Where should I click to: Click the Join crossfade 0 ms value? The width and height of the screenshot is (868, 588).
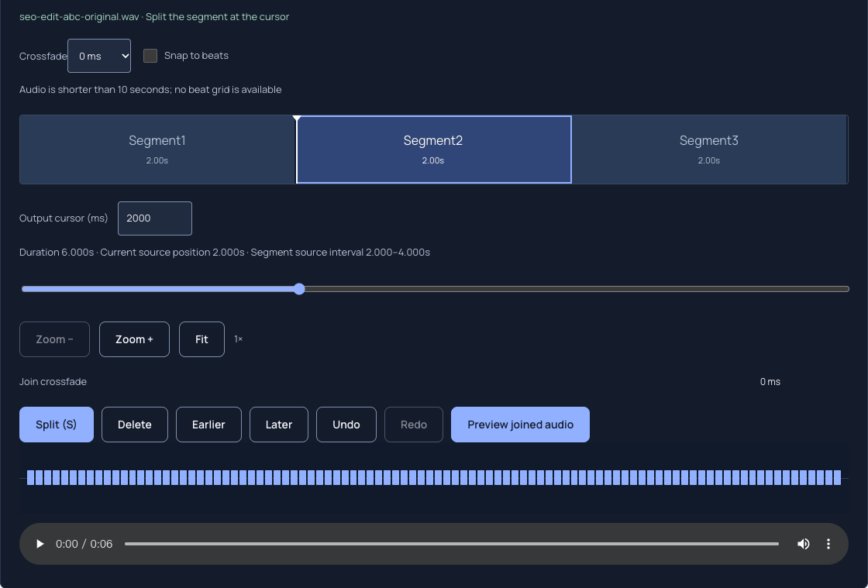(770, 382)
